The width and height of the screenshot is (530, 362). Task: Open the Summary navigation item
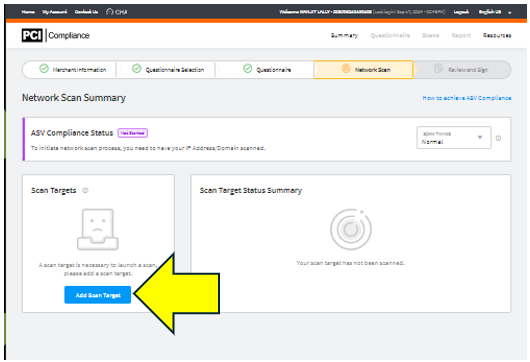click(x=344, y=35)
